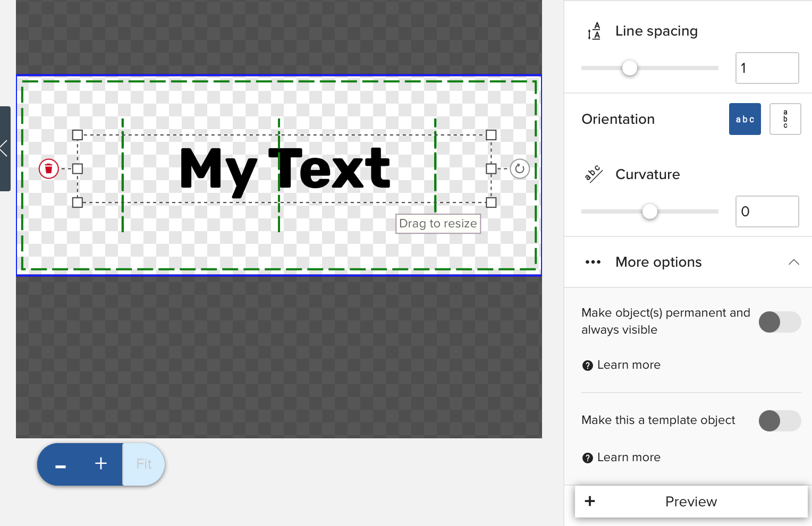The height and width of the screenshot is (526, 812).
Task: Click the Line spacing slider handle
Action: (x=630, y=68)
